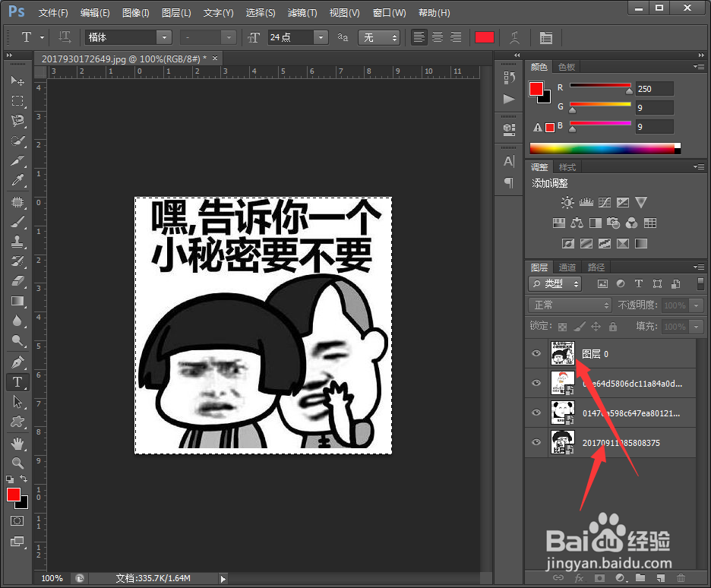
Task: Select the Move tool
Action: pos(17,81)
